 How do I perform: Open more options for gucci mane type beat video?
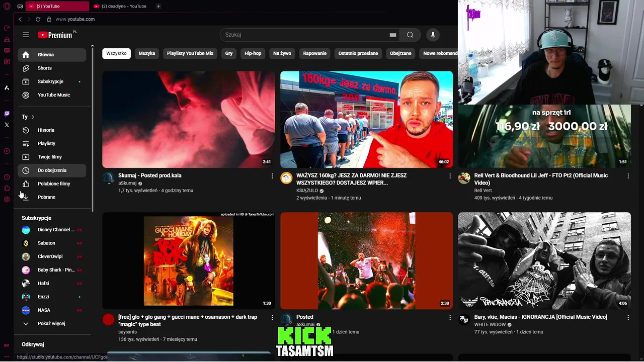click(272, 318)
